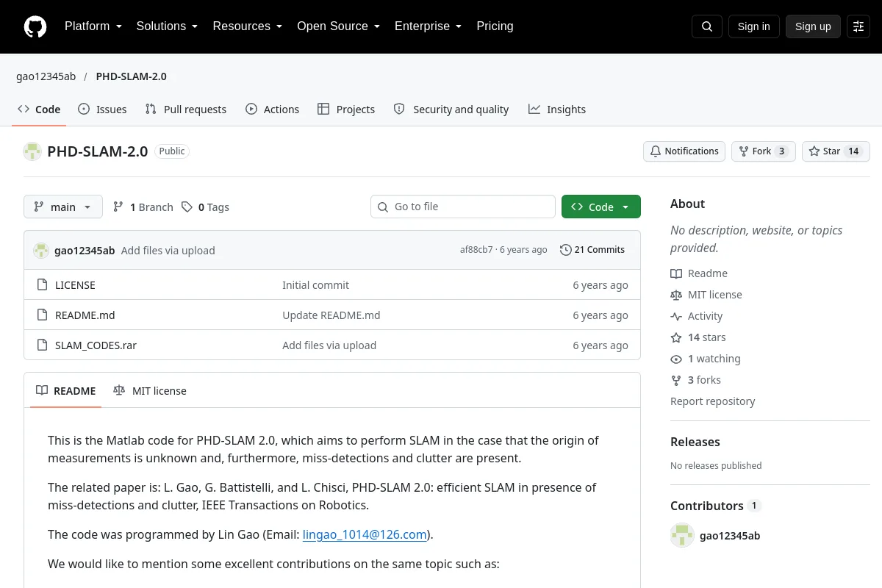882x588 pixels.
Task: Click the PHD-SLAM-2.0 repository title
Action: [x=98, y=151]
